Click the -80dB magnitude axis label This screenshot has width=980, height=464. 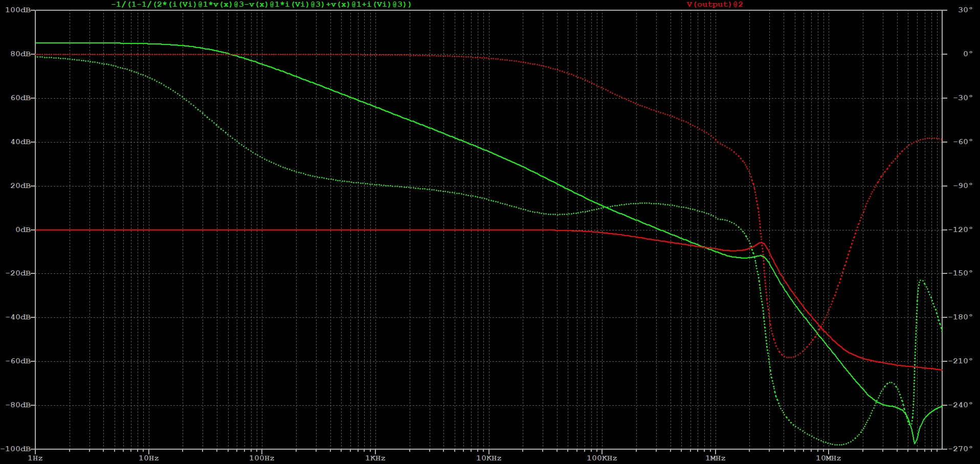pyautogui.click(x=17, y=405)
